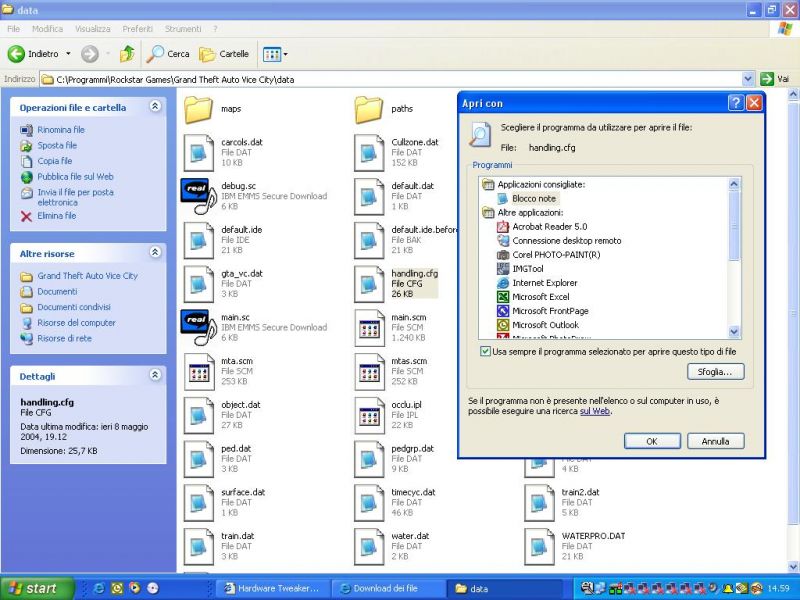The height and width of the screenshot is (600, 800).
Task: Open the paths folder icon
Action: pyautogui.click(x=368, y=109)
